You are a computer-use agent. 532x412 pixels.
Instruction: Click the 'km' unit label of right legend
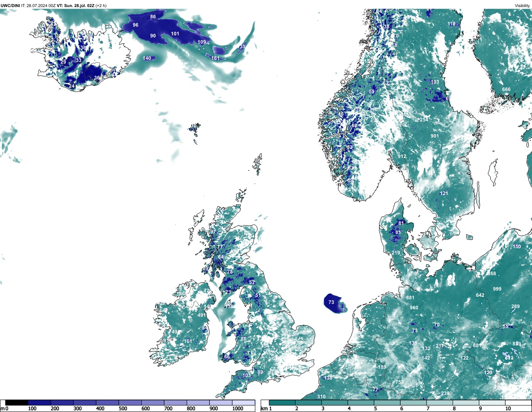[264, 409]
